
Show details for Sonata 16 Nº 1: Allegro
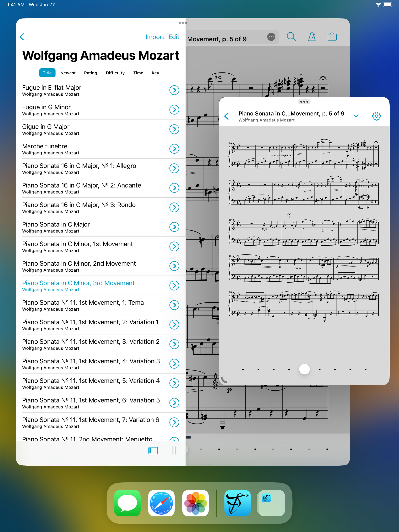(x=174, y=168)
